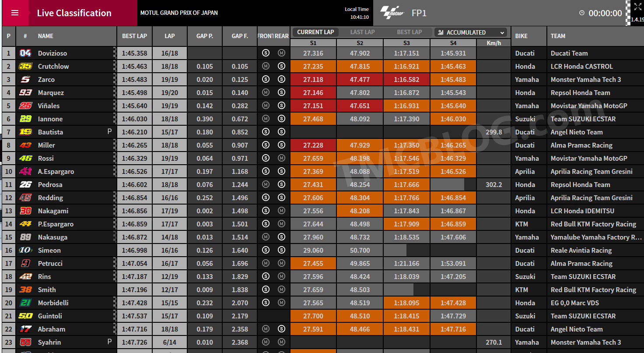Switch to the LAST LAP tab
Image resolution: width=644 pixels, height=353 pixels.
click(x=363, y=32)
